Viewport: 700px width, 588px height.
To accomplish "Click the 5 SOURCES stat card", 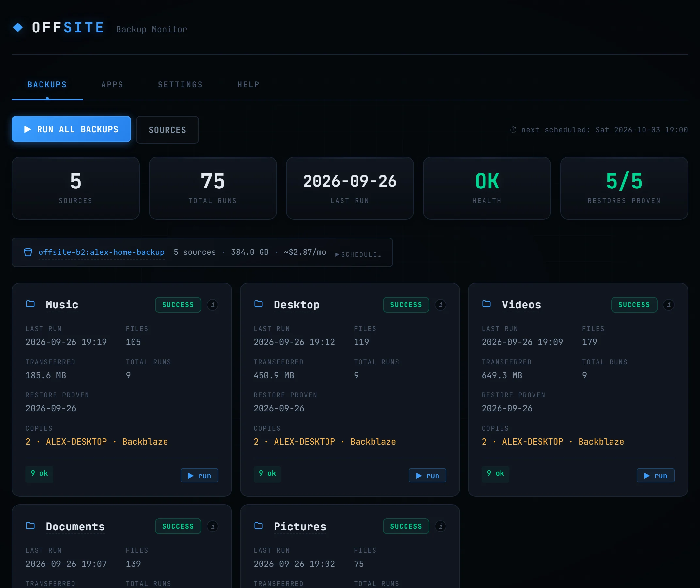I will 76,188.
